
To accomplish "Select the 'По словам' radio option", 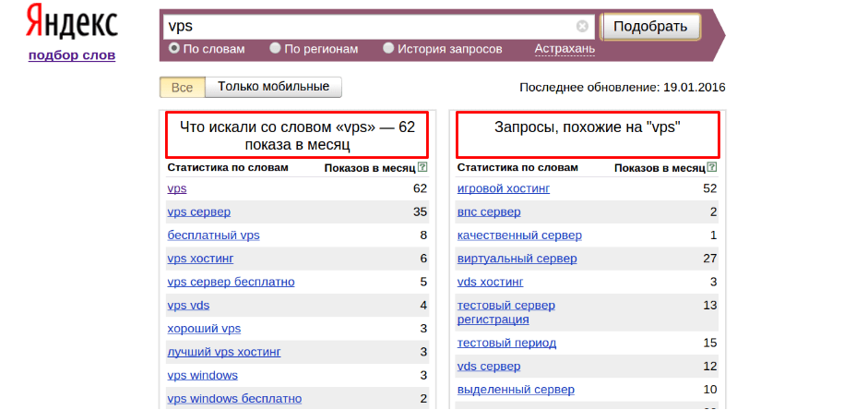I will pos(173,48).
